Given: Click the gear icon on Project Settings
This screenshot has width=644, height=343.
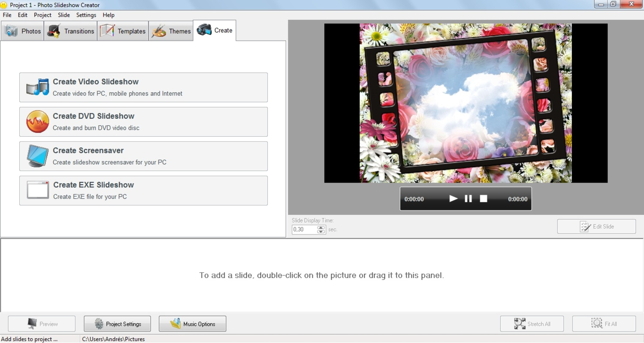Looking at the screenshot, I should (99, 324).
